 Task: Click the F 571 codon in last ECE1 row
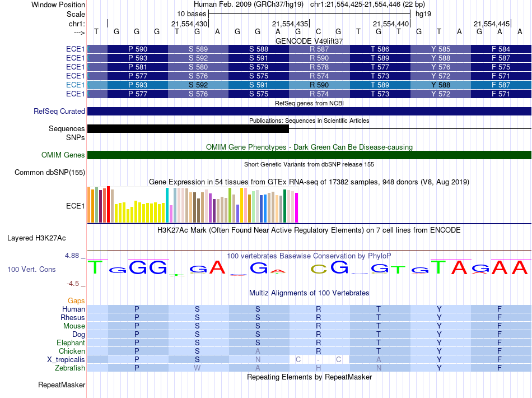pos(501,94)
